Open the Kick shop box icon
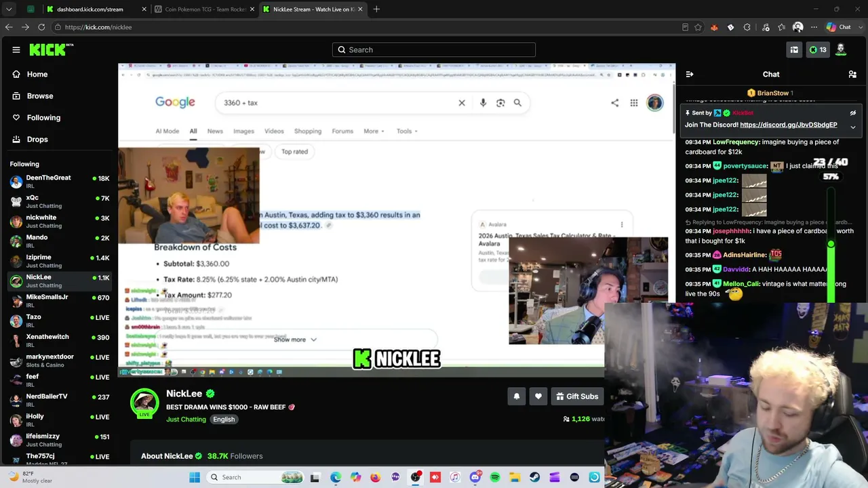Image resolution: width=868 pixels, height=488 pixels. coord(794,49)
